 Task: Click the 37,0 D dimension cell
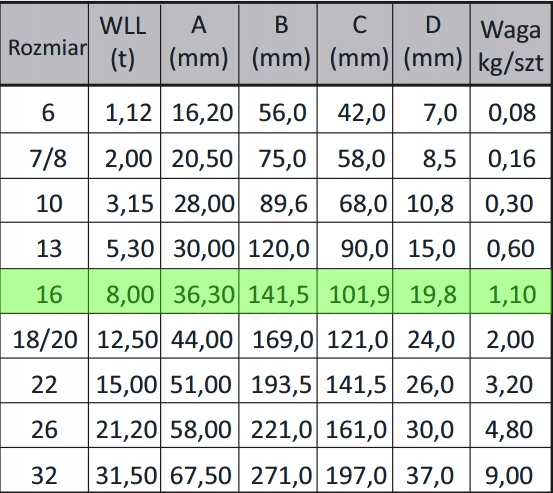point(431,471)
